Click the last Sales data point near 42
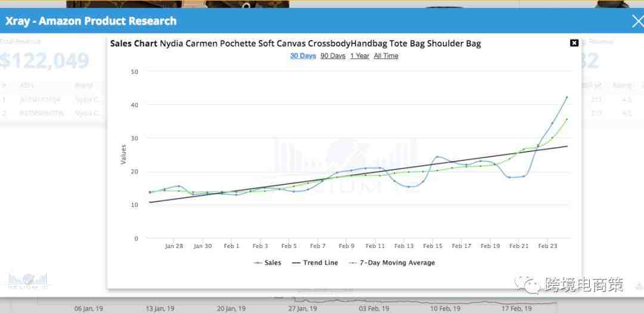Screen dimensions: 644x313 (567, 97)
